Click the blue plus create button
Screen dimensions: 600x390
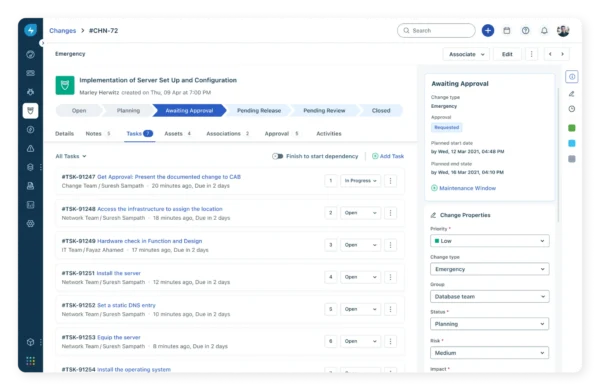coord(488,31)
